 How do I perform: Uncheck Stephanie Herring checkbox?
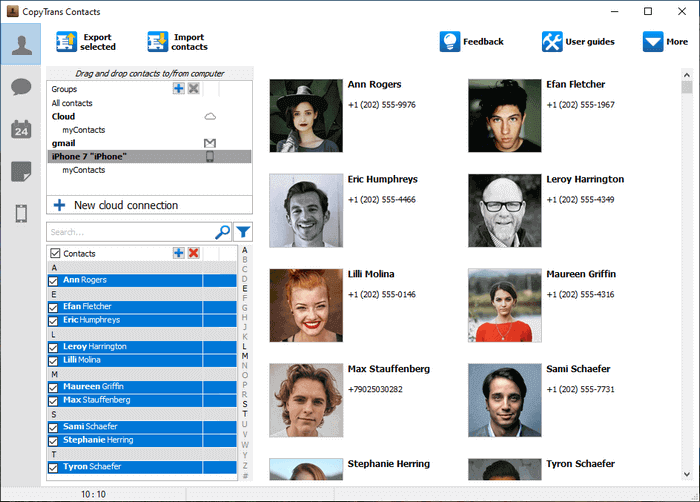pos(53,441)
